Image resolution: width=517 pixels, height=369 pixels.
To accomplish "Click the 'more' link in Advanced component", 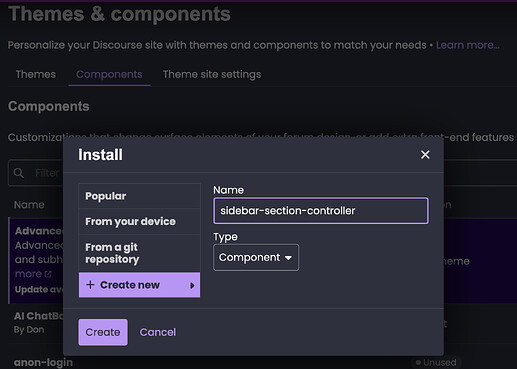I will point(28,274).
